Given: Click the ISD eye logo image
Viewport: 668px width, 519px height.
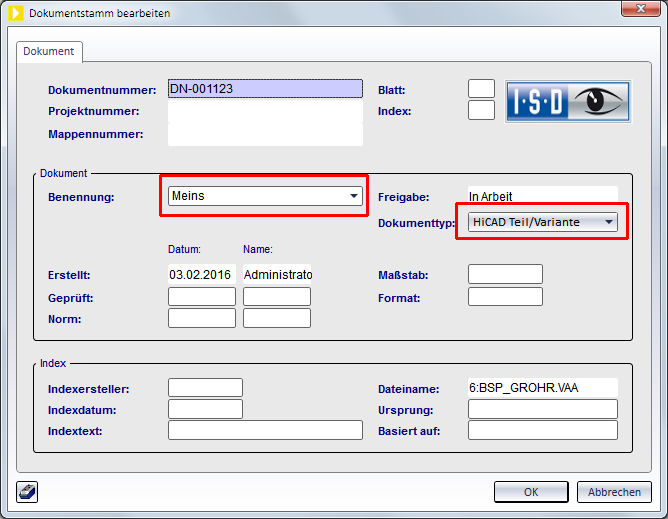Looking at the screenshot, I should [567, 101].
